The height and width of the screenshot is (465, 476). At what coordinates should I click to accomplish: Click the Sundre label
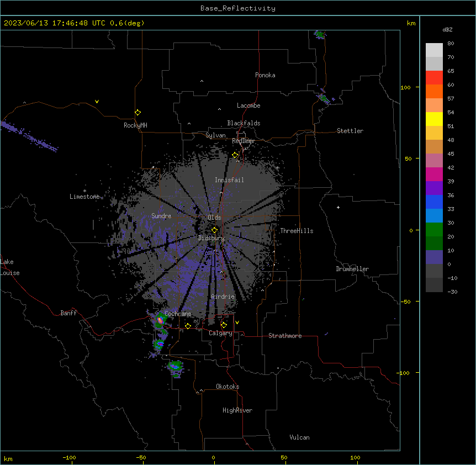click(161, 216)
